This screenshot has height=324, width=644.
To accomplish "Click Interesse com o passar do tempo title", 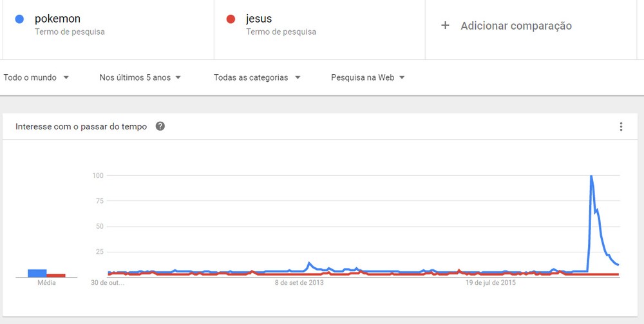I will point(81,126).
